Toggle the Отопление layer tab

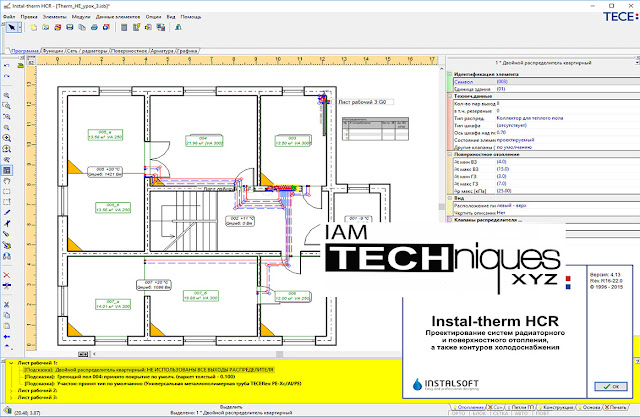tap(468, 407)
